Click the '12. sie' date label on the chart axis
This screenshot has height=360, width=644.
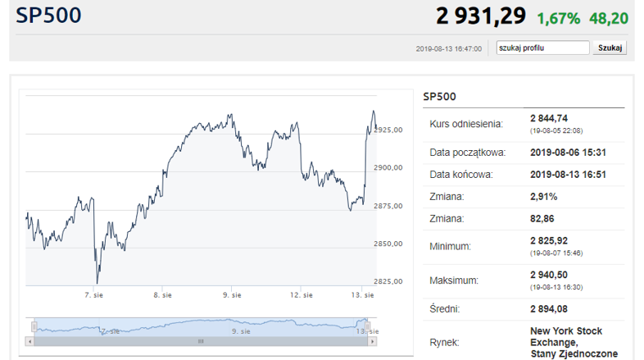301,295
